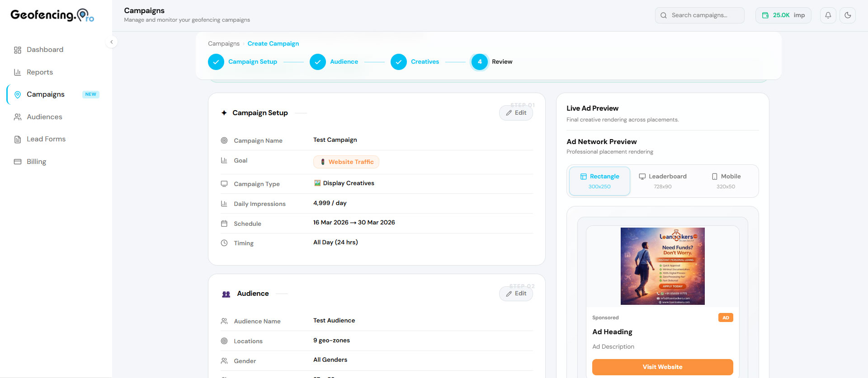This screenshot has height=378, width=868.
Task: Collapse the sidebar with the chevron
Action: click(x=112, y=42)
